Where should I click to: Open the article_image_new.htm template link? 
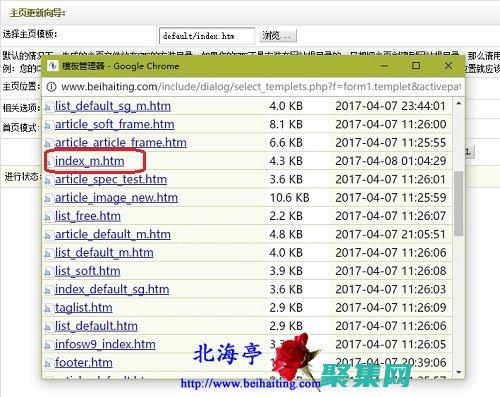click(x=116, y=198)
